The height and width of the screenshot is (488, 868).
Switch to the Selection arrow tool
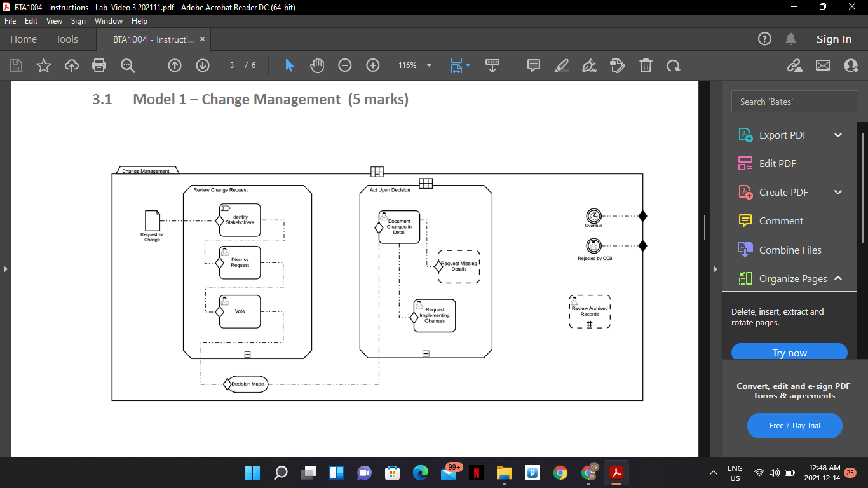pyautogui.click(x=288, y=65)
